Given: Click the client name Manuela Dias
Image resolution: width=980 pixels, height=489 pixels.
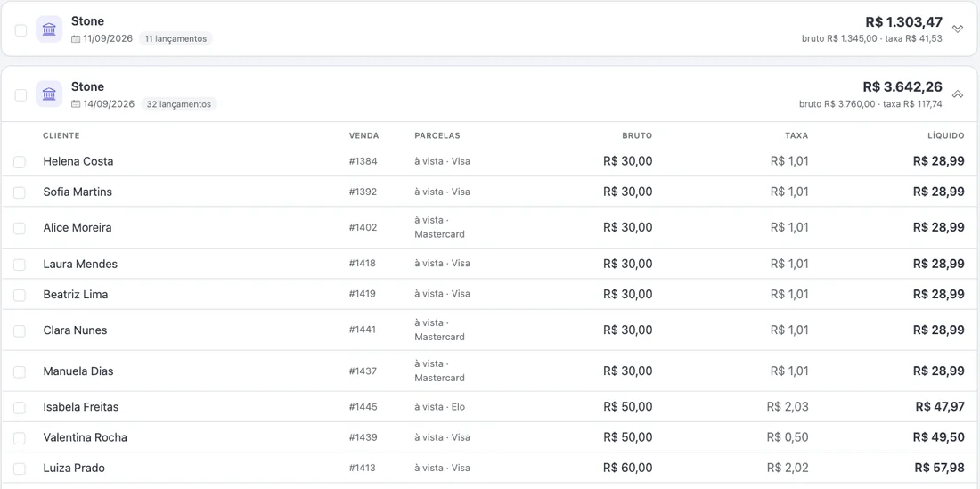Looking at the screenshot, I should coord(78,371).
